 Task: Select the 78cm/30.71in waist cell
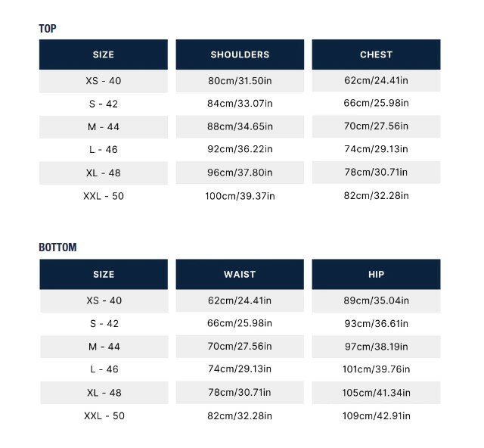240,393
